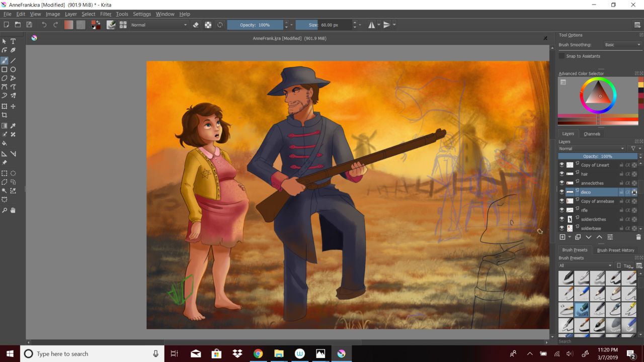Viewport: 644px width, 362px height.
Task: Delete the layer with trash icon
Action: tap(639, 237)
